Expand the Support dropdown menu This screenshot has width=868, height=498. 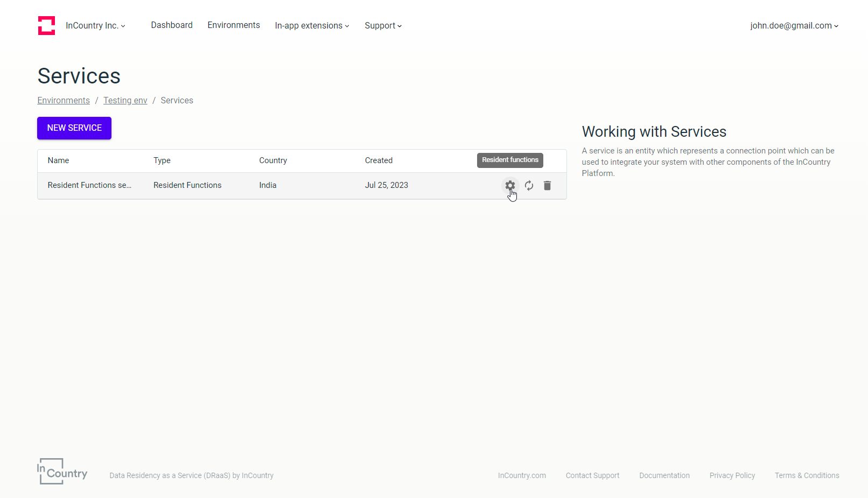coord(383,26)
